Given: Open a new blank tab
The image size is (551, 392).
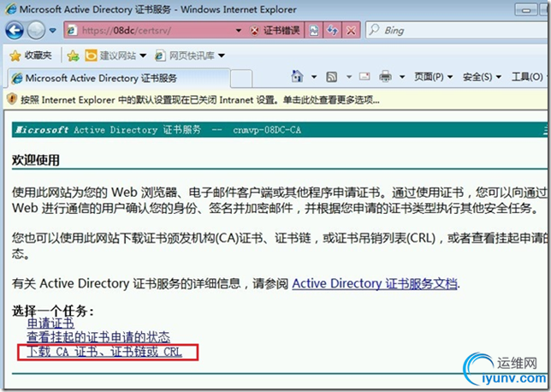Looking at the screenshot, I should pyautogui.click(x=241, y=79).
